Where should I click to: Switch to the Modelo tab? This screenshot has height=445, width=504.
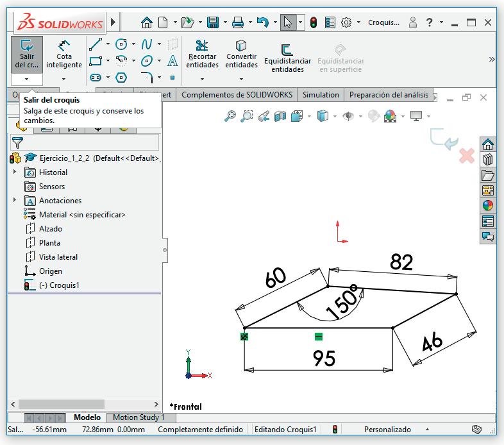(x=87, y=417)
